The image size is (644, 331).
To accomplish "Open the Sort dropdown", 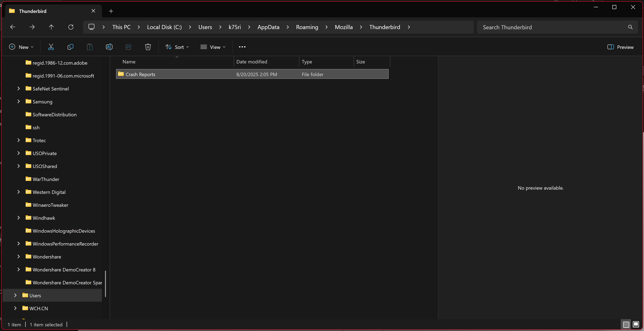I will click(177, 47).
